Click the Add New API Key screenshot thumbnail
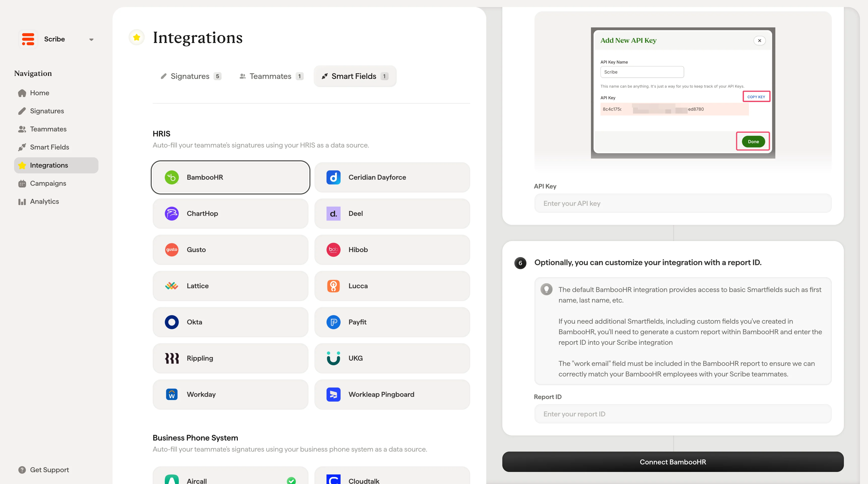Image resolution: width=868 pixels, height=484 pixels. pos(683,93)
